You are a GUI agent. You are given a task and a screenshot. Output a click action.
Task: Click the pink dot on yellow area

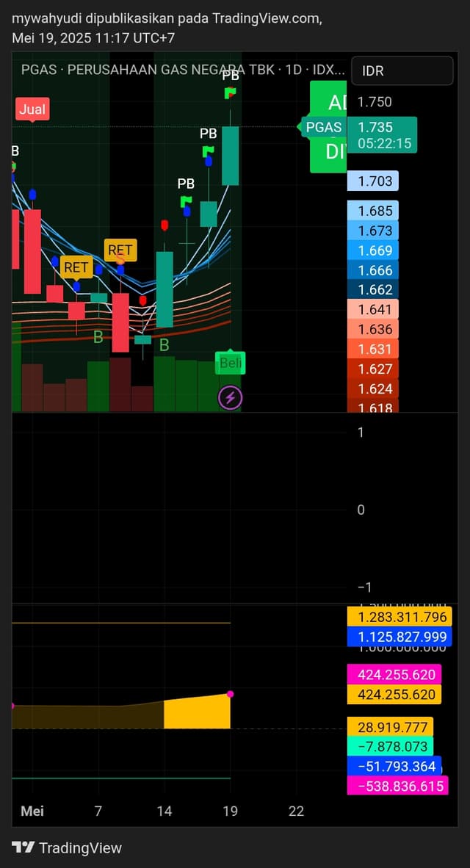coord(231,694)
